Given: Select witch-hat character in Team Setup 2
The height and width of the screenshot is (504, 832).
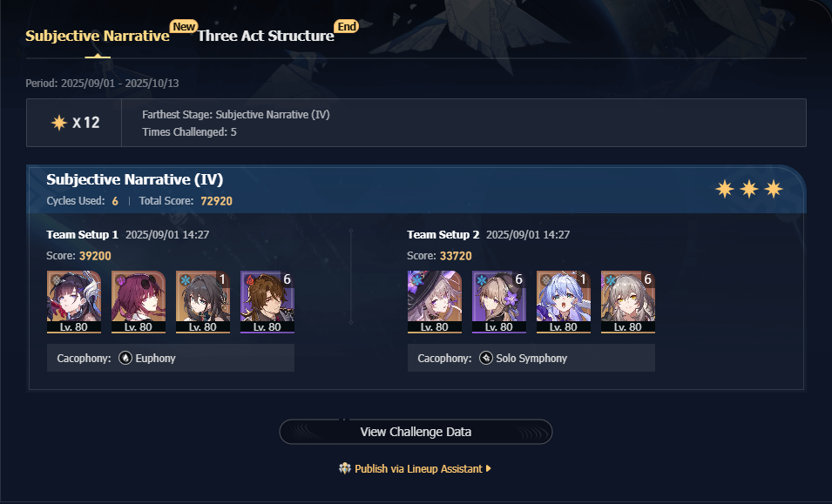Looking at the screenshot, I should pyautogui.click(x=435, y=302).
